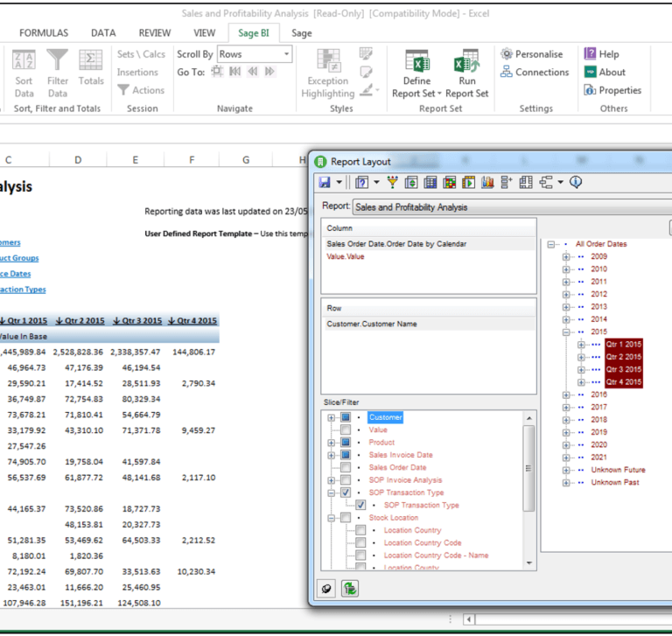Screen dimensions: 672x636
Task: Click the question-mark window icon in Report Layout
Action: pyautogui.click(x=361, y=183)
